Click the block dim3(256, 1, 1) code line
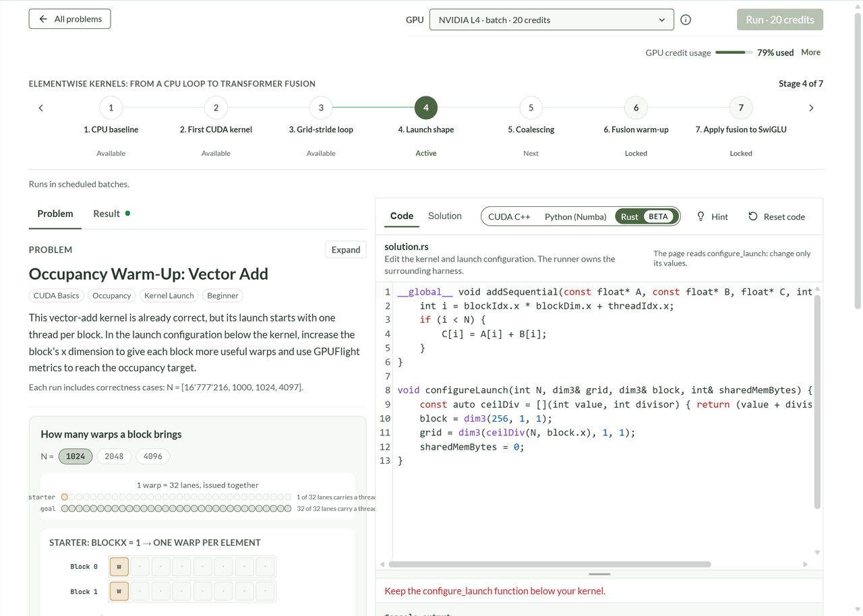This screenshot has width=863, height=616. pos(485,419)
